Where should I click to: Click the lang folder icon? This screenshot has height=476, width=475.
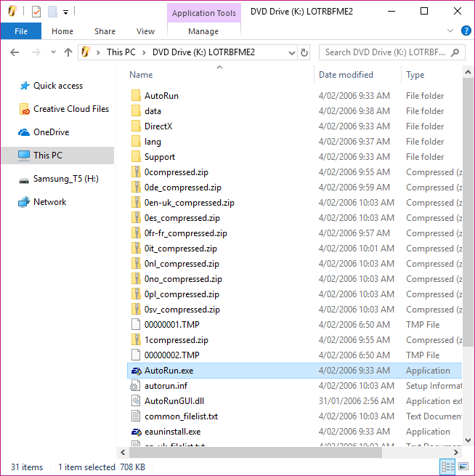pos(136,142)
